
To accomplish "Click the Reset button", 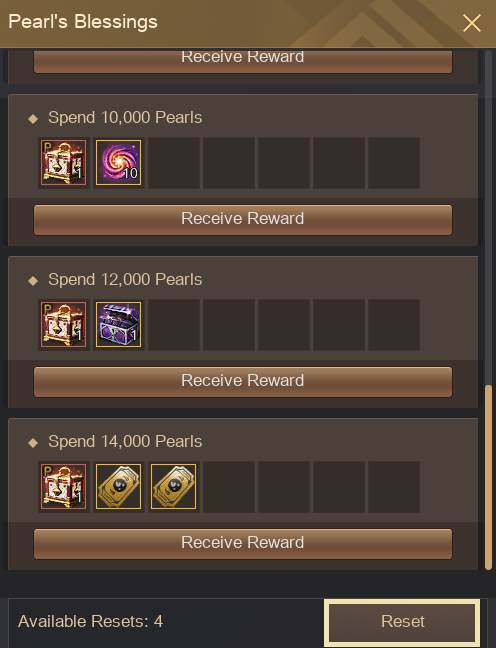I will 402,622.
